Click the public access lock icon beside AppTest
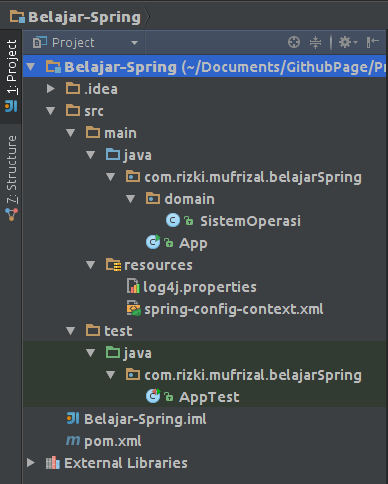Viewport: 388px width, 484px height. coord(169,397)
